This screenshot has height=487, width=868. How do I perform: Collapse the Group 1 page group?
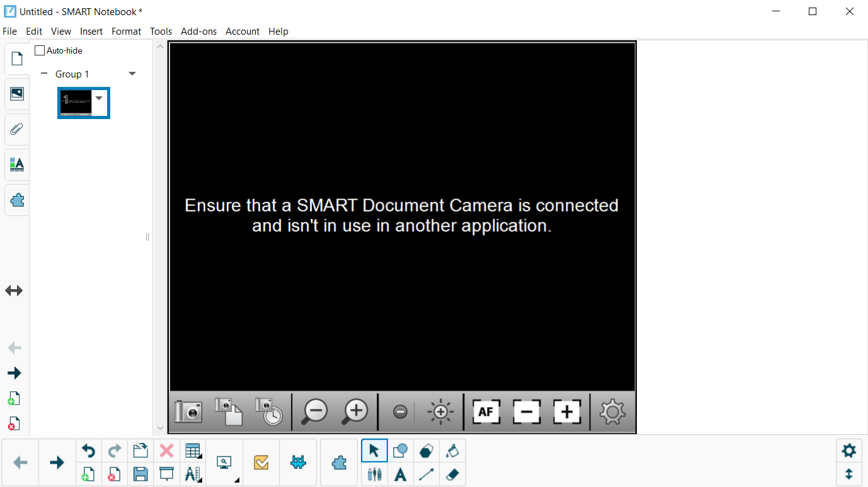point(43,73)
